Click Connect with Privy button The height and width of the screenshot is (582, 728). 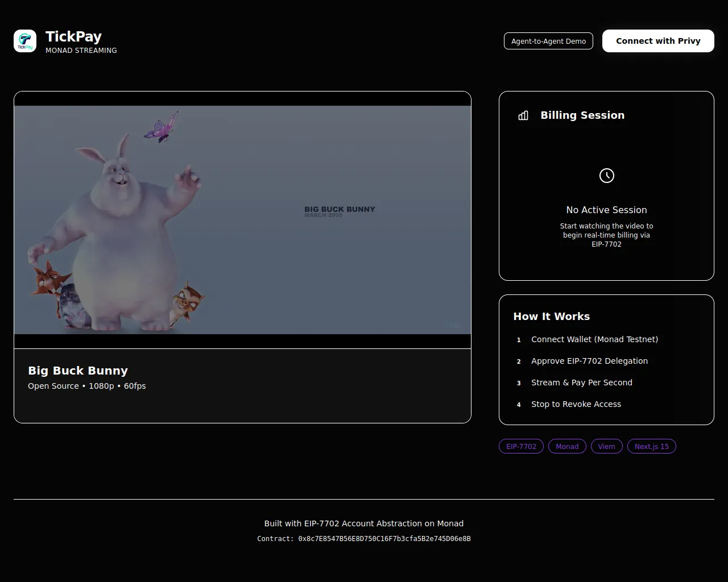(658, 41)
